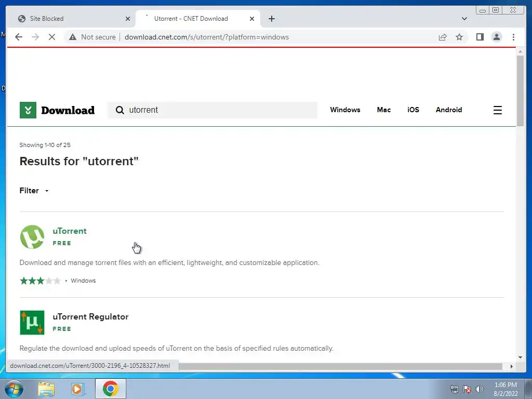
Task: Click the vertical scrollbar thumb
Action: [x=520, y=90]
